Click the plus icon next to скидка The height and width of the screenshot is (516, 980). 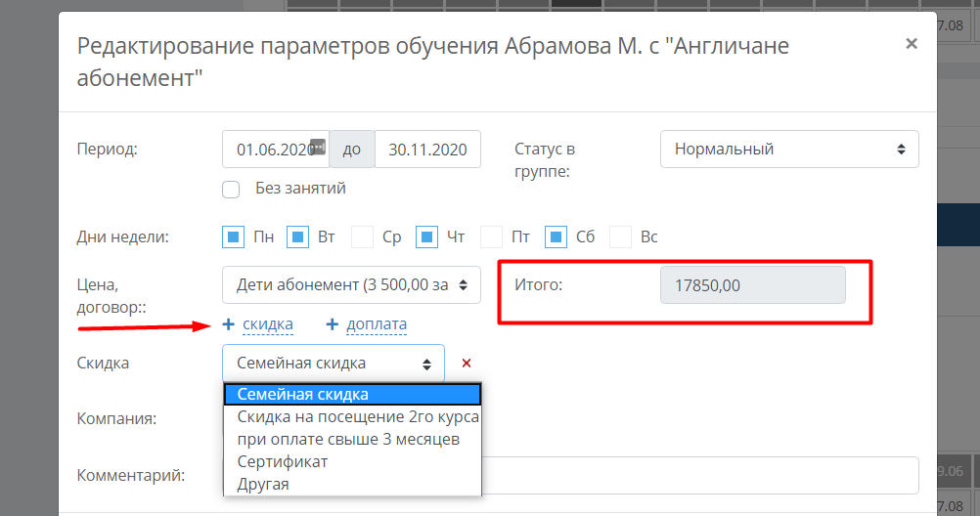click(x=228, y=324)
